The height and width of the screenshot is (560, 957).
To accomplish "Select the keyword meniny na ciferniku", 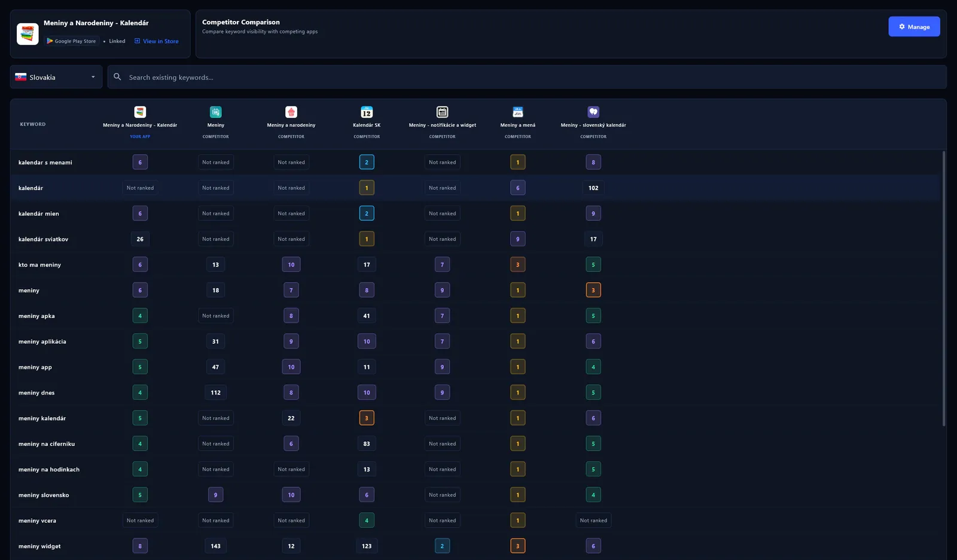I will coord(47,444).
